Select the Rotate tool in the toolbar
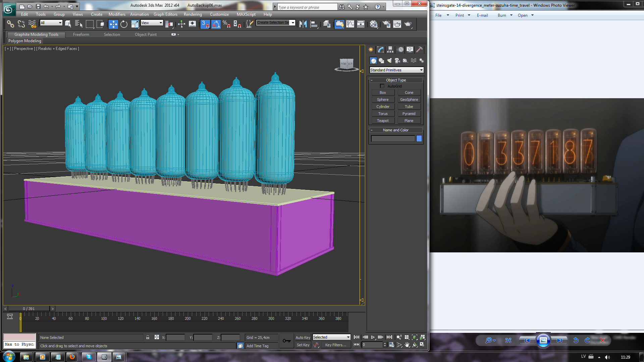 pos(124,24)
